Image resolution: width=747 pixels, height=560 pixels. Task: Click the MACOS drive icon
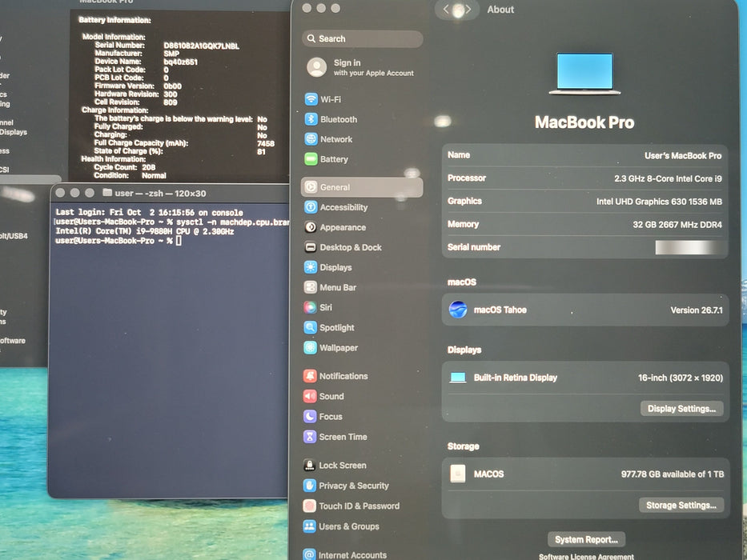(x=458, y=474)
